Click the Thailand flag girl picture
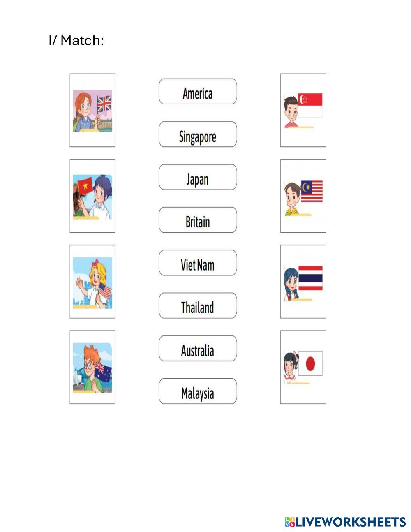Viewport: 411px width, 532px height. [303, 282]
